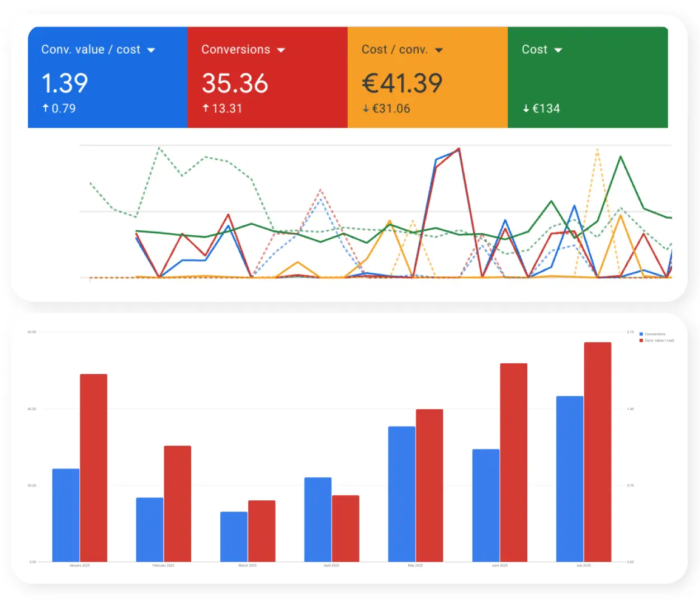Click the up arrow next to 13.31

click(206, 108)
